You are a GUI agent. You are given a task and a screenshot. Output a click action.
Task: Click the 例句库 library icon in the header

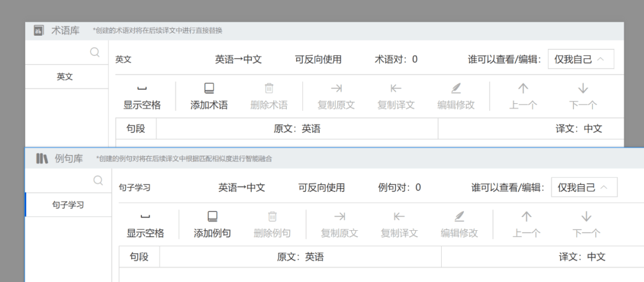42,159
